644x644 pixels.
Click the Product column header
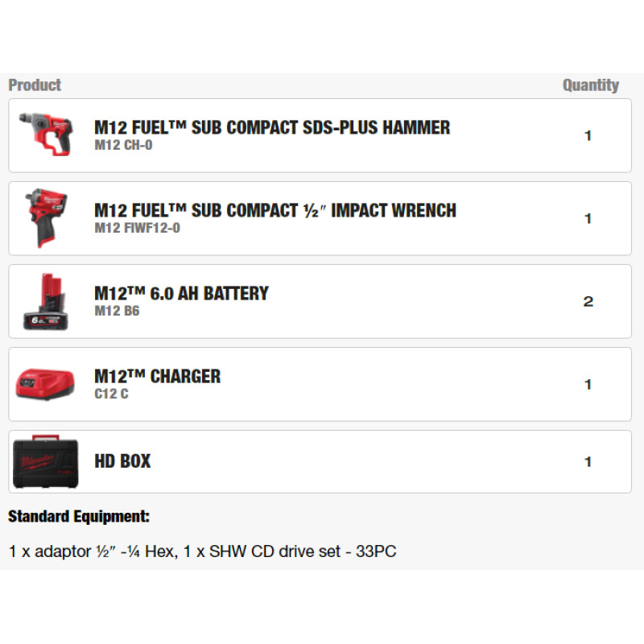pyautogui.click(x=35, y=85)
